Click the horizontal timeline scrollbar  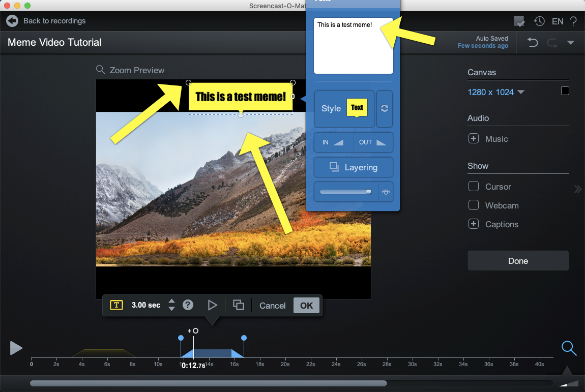[x=208, y=383]
